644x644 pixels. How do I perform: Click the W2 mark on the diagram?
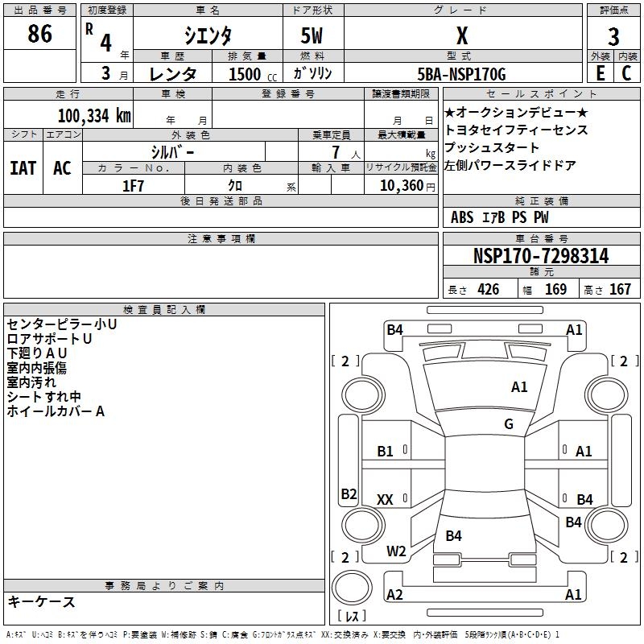[x=396, y=551]
